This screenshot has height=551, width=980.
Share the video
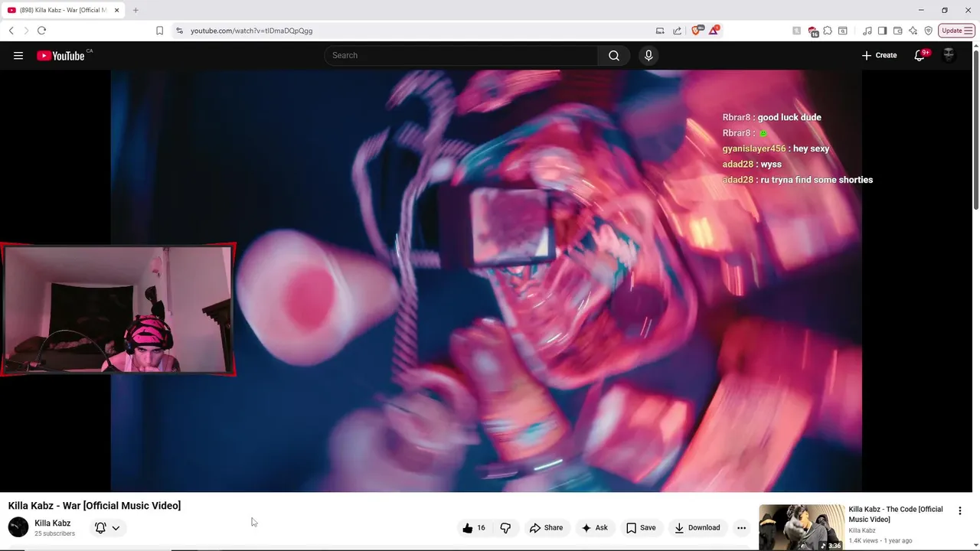point(546,527)
